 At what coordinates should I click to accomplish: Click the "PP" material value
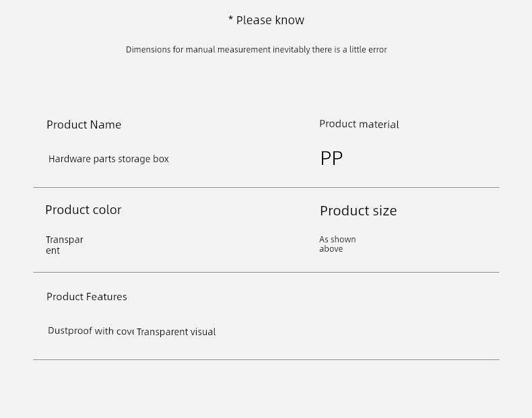tap(331, 158)
